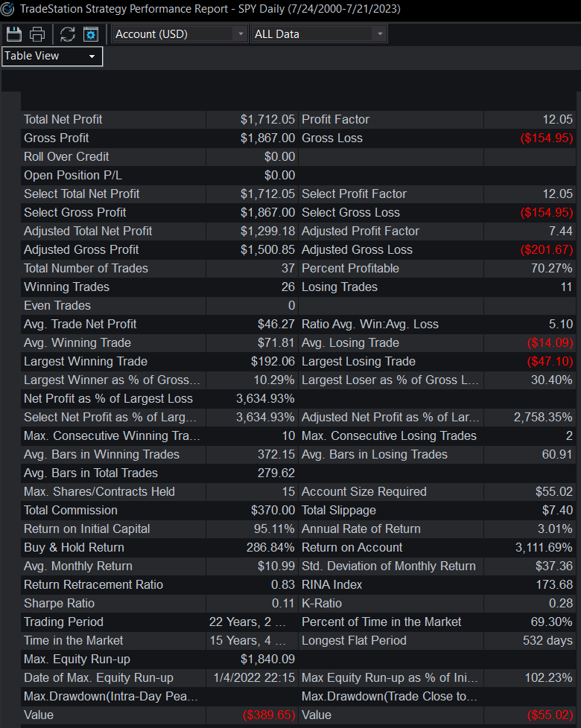
Task: Click the Losing Trades value 11
Action: point(567,287)
